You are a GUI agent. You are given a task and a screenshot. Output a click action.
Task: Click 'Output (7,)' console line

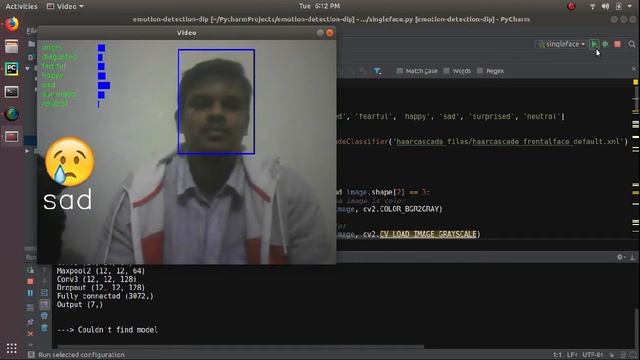pyautogui.click(x=80, y=304)
